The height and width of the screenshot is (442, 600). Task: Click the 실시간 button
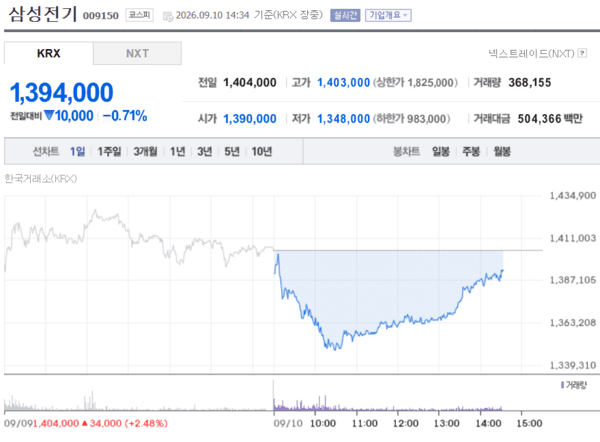pos(345,15)
